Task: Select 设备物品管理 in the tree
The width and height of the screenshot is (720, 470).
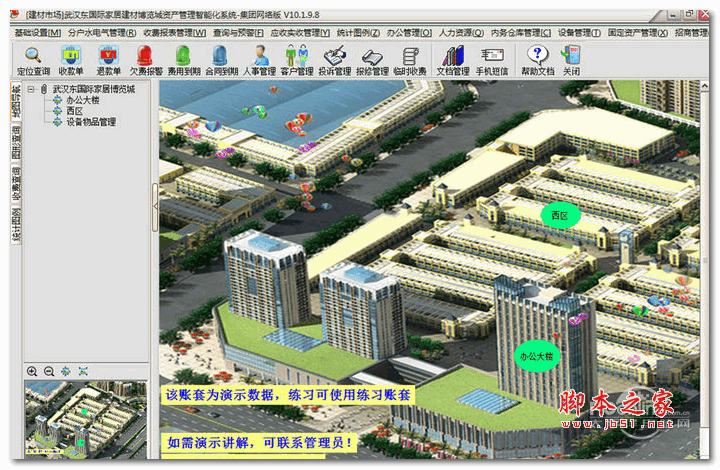Action: [91, 122]
